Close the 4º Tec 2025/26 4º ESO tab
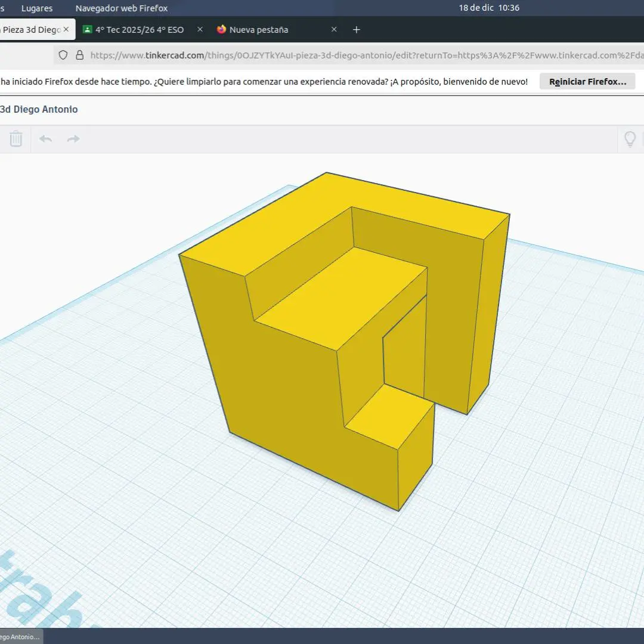This screenshot has width=644, height=644. (x=200, y=30)
